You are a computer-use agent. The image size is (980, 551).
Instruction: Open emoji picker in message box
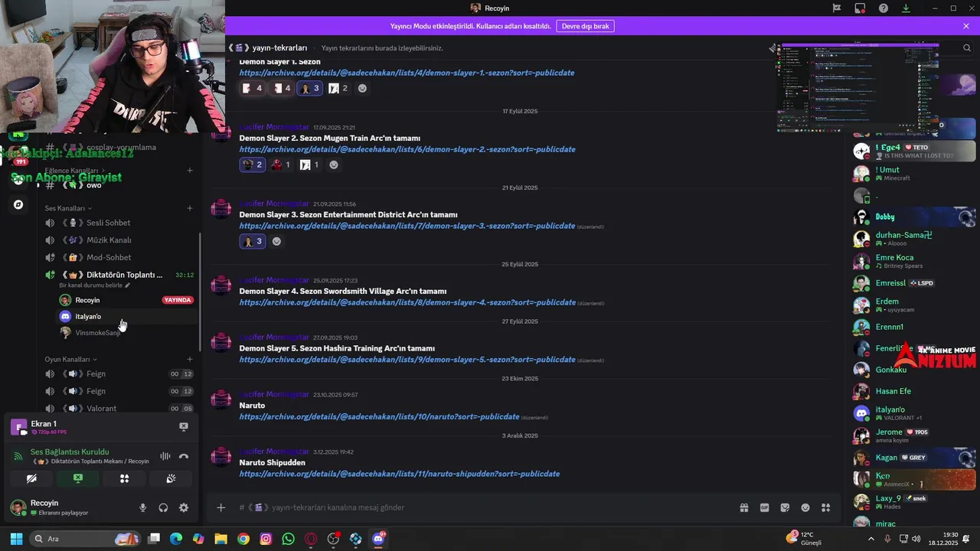pos(805,507)
